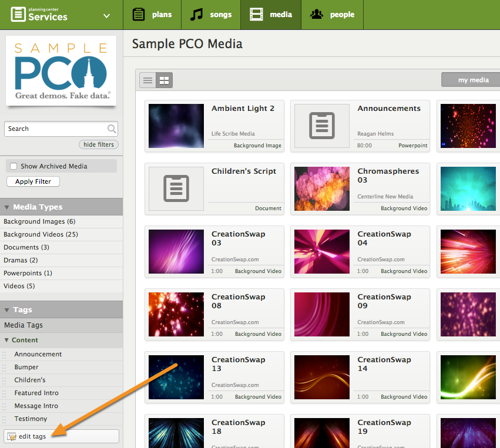This screenshot has height=448, width=500.
Task: Open the plans tab
Action: pos(152,15)
